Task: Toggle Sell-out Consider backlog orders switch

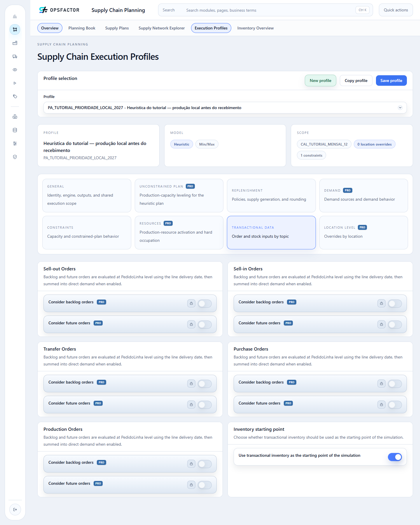Action: tap(205, 304)
